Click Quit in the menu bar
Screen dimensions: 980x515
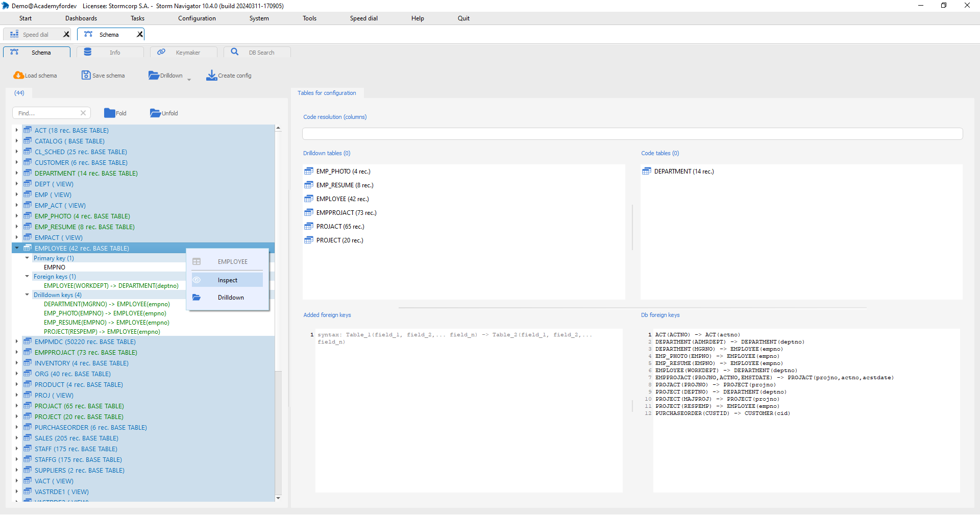(463, 18)
